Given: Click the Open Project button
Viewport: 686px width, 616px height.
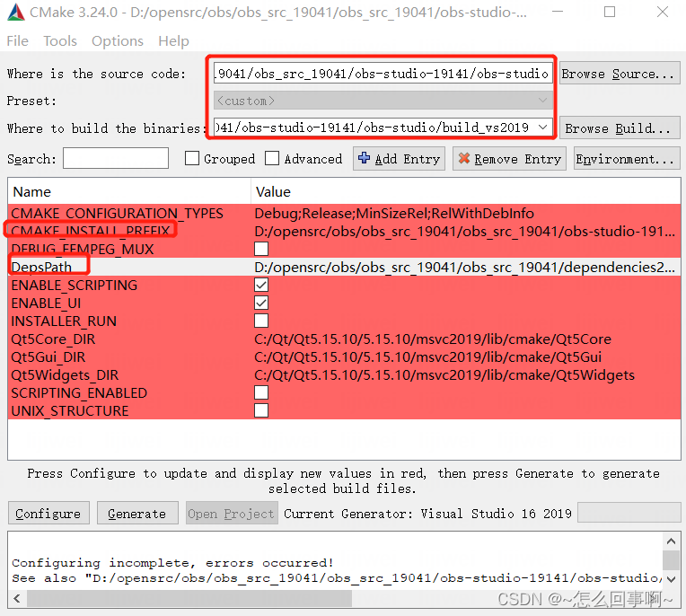Looking at the screenshot, I should tap(232, 514).
